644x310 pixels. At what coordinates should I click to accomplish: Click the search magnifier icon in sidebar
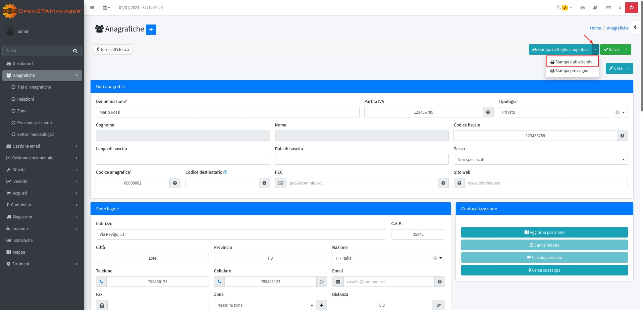coord(75,51)
